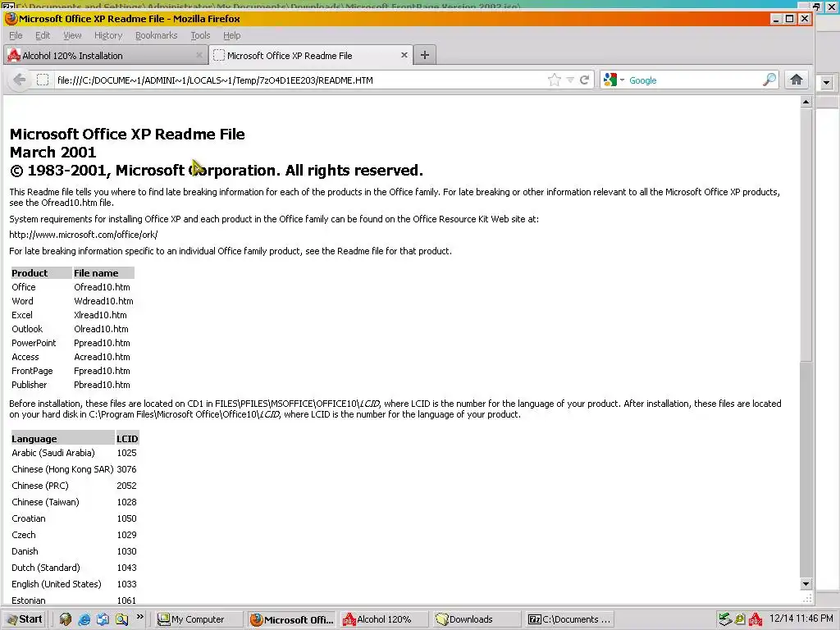840x630 pixels.
Task: Click the Ofread10.htm file name cell
Action: 102,287
